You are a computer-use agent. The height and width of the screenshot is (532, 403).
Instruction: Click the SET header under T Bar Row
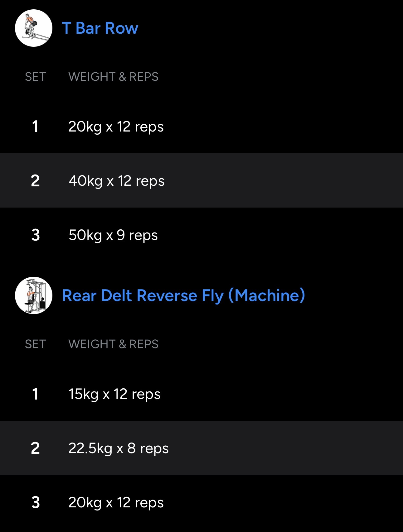tap(35, 77)
